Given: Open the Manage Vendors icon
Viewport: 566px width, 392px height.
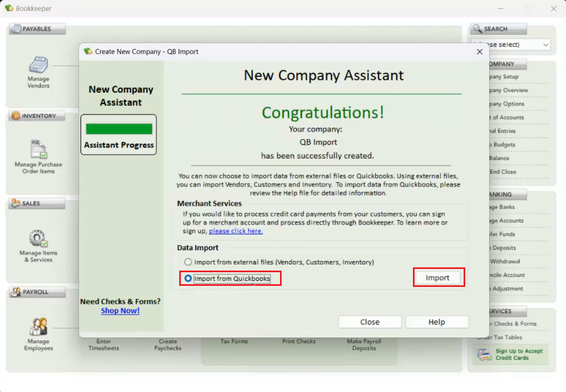Looking at the screenshot, I should pyautogui.click(x=38, y=65).
